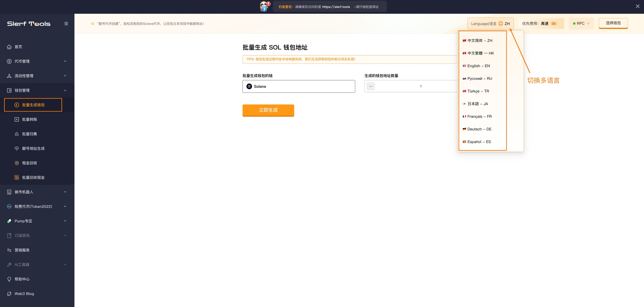Decrease wallet count with minus stepper

point(371,86)
